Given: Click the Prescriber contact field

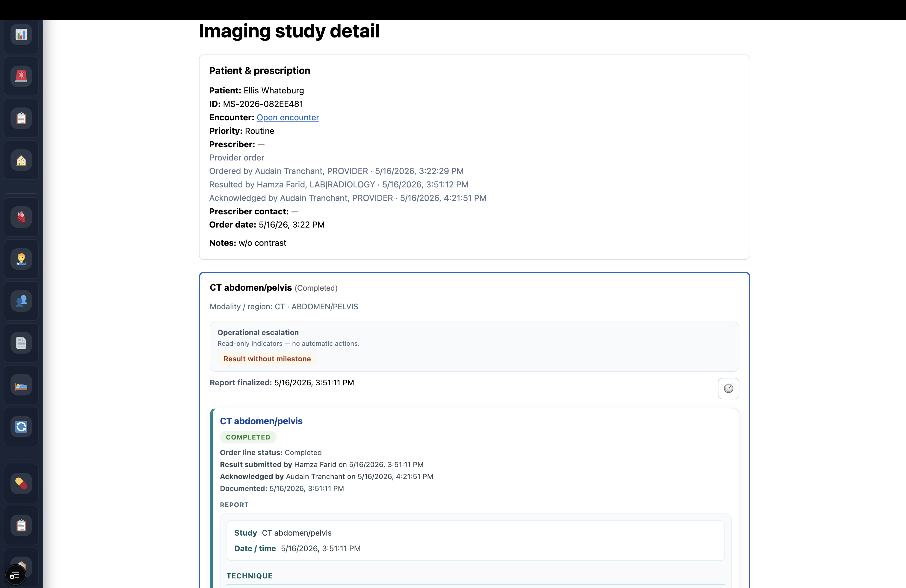Looking at the screenshot, I should pos(254,211).
